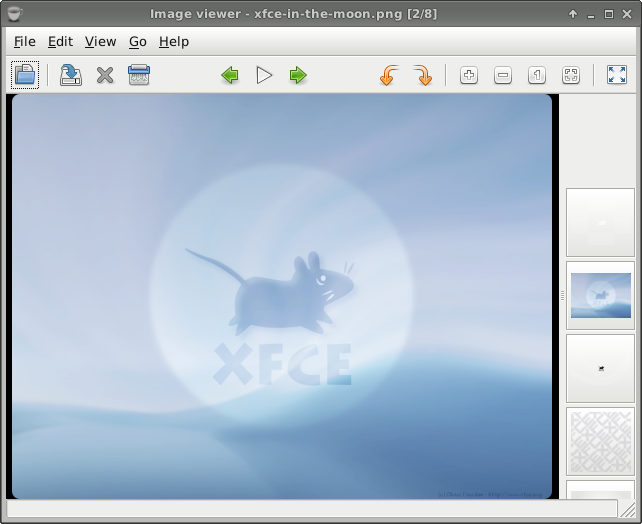Image resolution: width=642 pixels, height=524 pixels.
Task: Click the print icon in toolbar
Action: coord(139,75)
